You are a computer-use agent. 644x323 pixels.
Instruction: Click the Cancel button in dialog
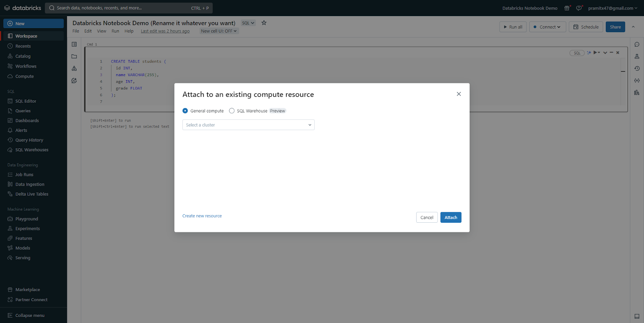(427, 217)
